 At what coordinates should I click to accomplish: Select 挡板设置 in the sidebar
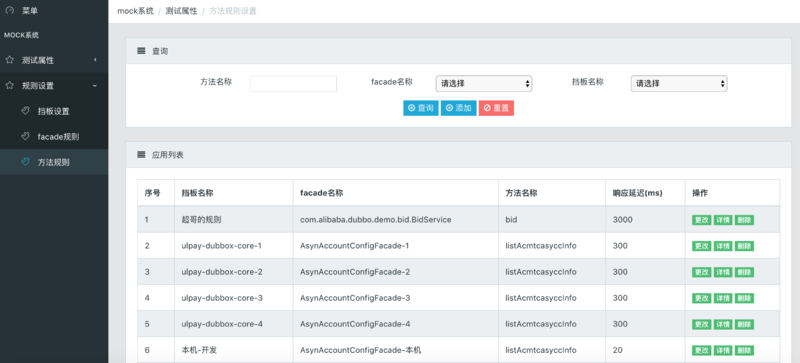pos(54,111)
